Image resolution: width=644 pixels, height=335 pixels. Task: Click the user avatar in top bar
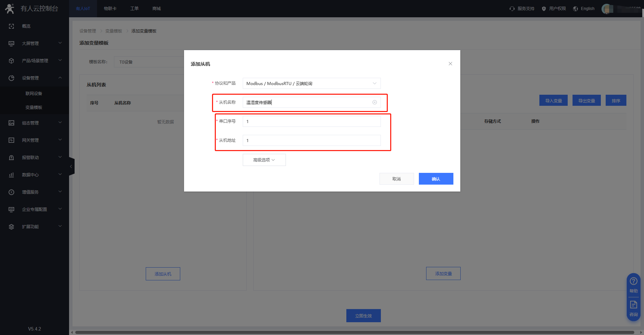point(607,9)
